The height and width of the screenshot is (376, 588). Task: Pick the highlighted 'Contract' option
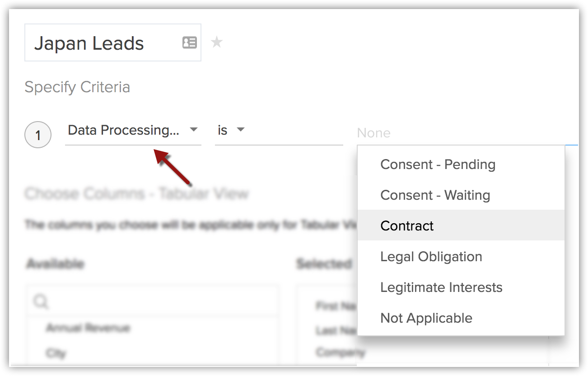(x=407, y=226)
